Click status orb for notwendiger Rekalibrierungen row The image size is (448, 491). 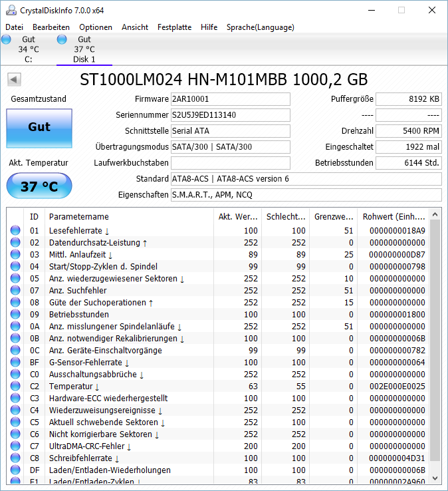pos(15,338)
